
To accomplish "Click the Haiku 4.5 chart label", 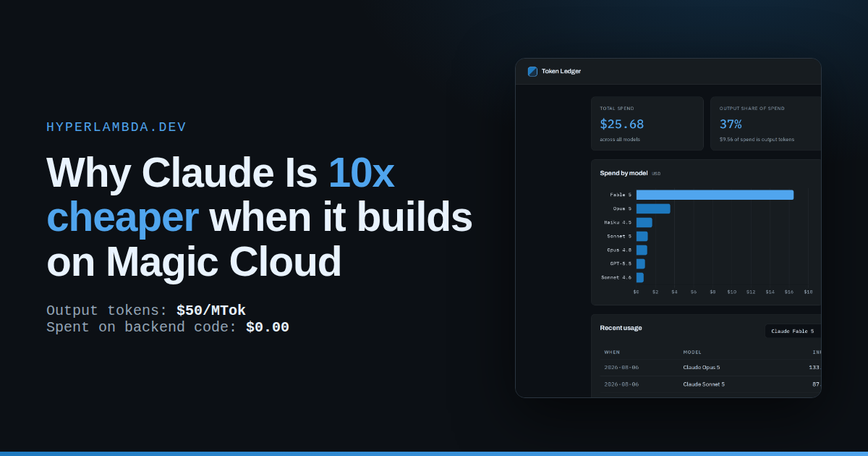I will (x=618, y=222).
